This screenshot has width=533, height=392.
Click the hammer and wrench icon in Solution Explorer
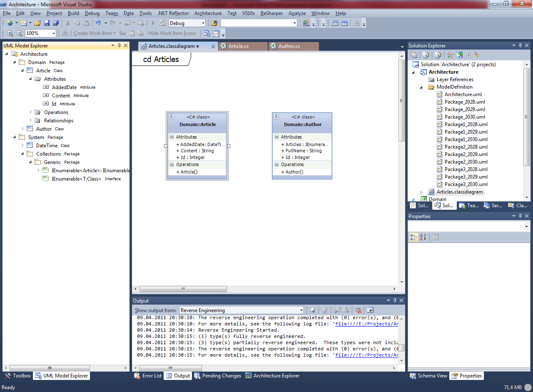450,55
